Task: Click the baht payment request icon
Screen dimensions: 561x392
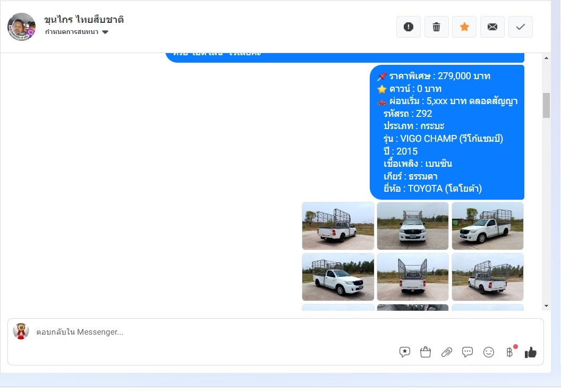Action: coord(510,352)
